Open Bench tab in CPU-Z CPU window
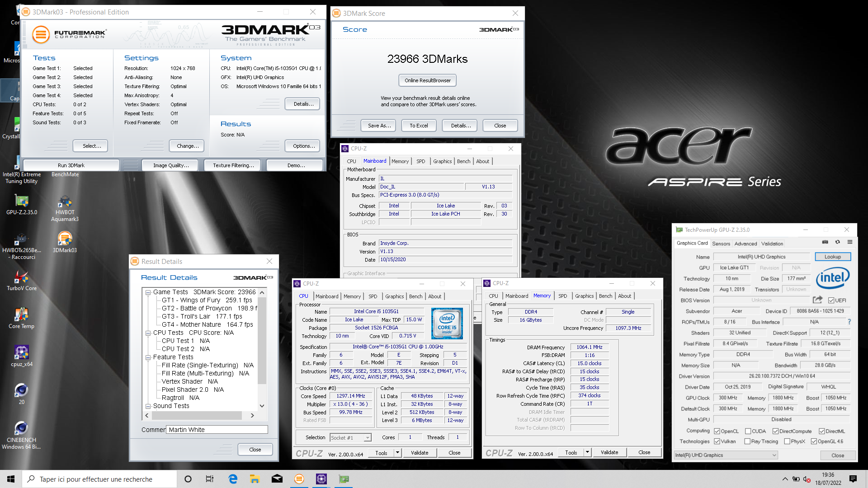 click(x=415, y=296)
